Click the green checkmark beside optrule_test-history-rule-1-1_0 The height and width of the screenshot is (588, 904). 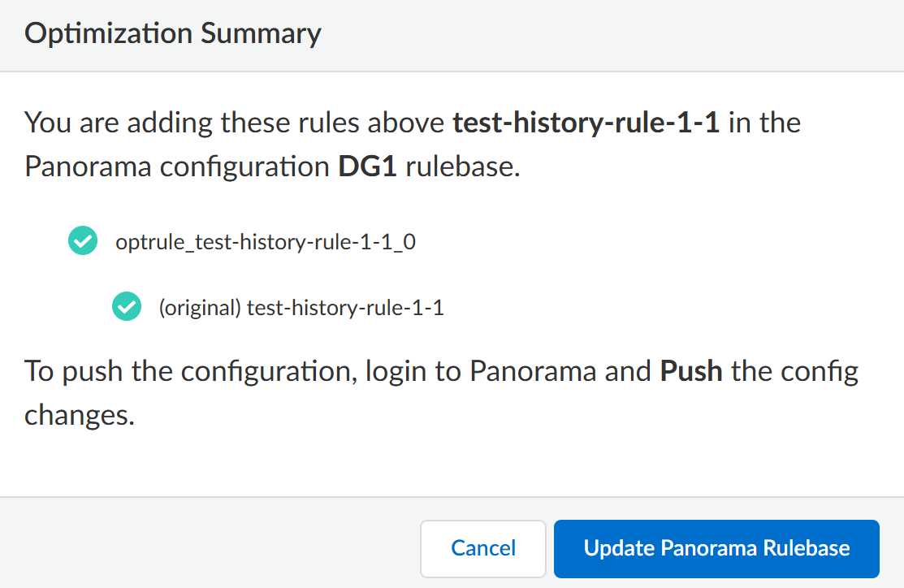point(83,241)
